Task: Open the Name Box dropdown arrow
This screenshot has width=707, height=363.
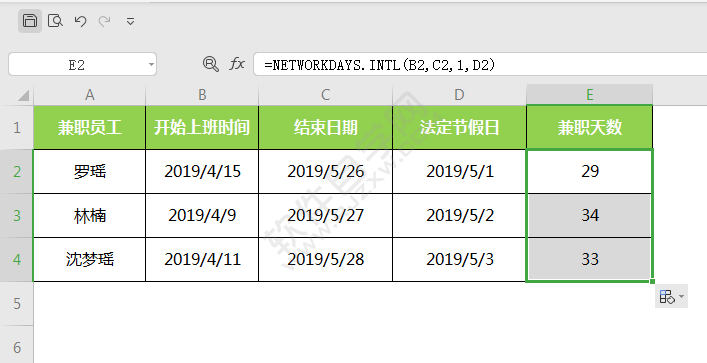Action: point(151,64)
